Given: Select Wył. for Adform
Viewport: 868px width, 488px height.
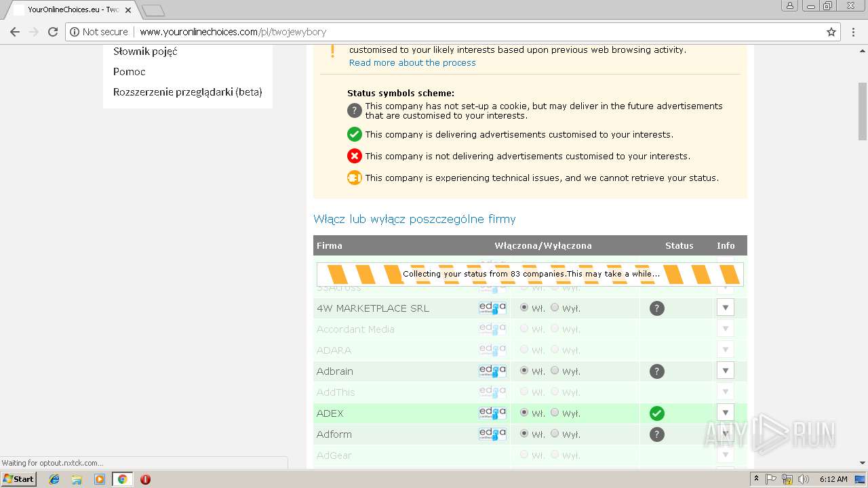Looking at the screenshot, I should tap(555, 434).
